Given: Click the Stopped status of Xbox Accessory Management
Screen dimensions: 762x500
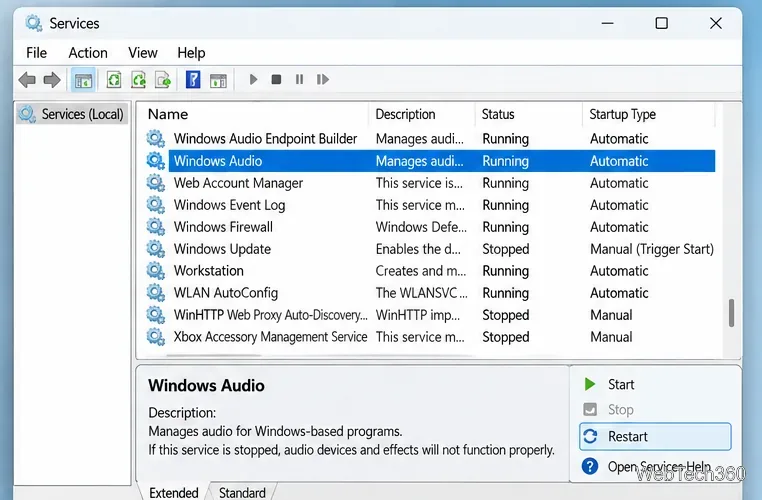Looking at the screenshot, I should tap(505, 337).
